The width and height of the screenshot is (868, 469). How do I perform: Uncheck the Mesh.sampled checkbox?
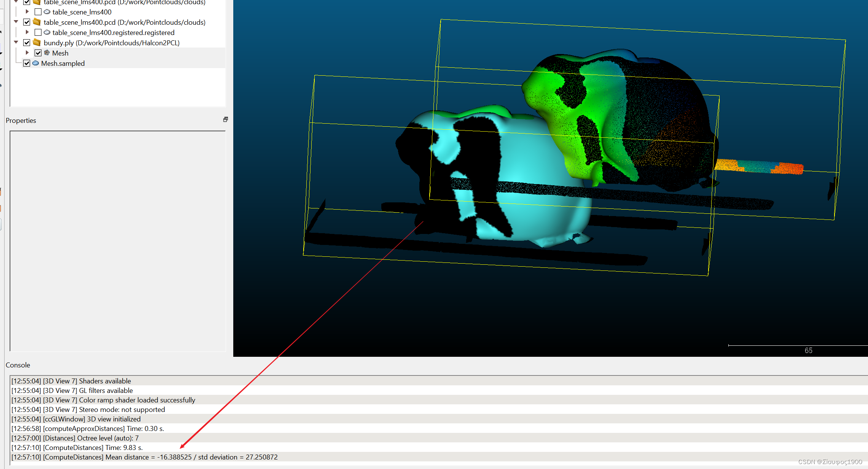[x=27, y=63]
